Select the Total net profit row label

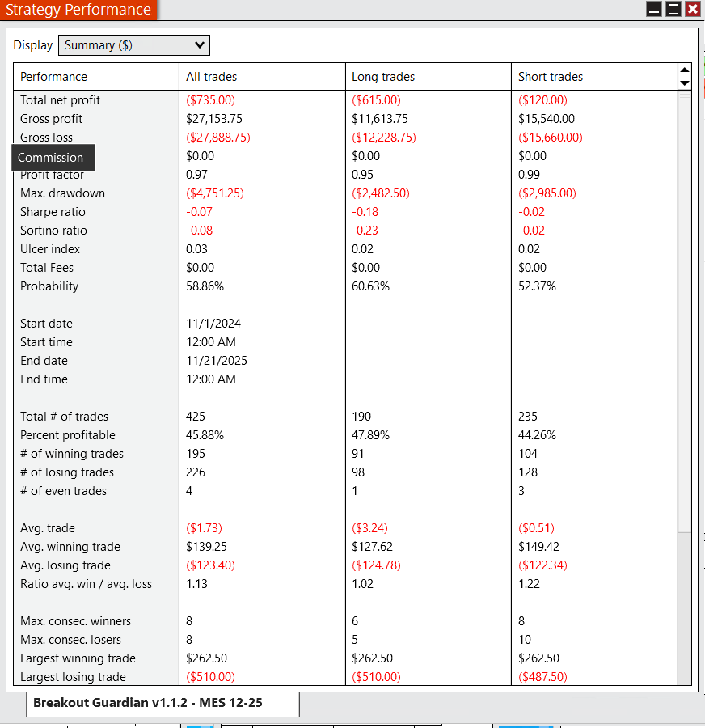tap(61, 100)
